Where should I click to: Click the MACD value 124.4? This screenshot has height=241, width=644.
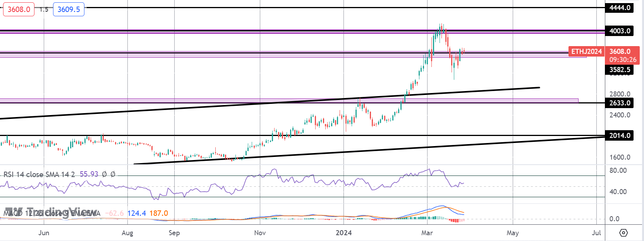(137, 213)
